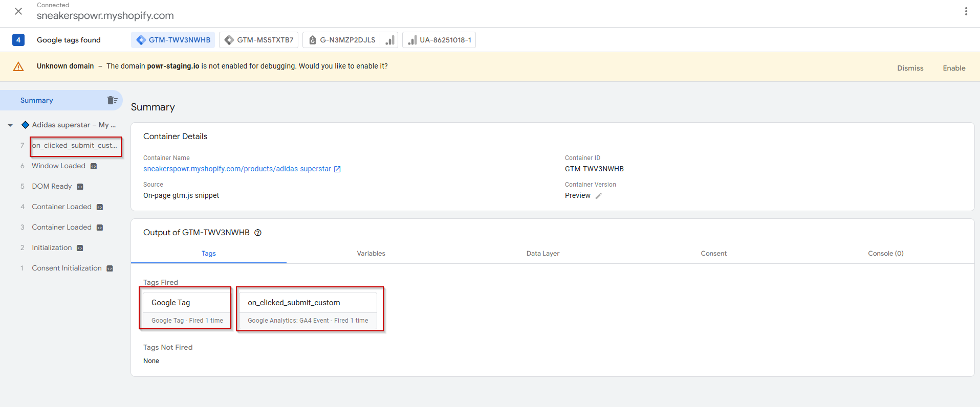Screen dimensions: 980x407
Task: Switch to the Variables tab
Action: point(371,253)
